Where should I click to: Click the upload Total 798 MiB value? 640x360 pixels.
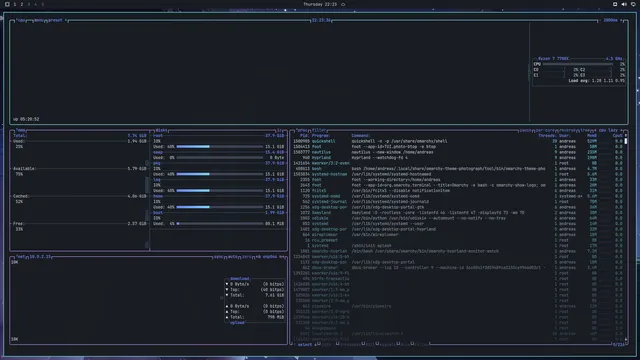[276, 317]
